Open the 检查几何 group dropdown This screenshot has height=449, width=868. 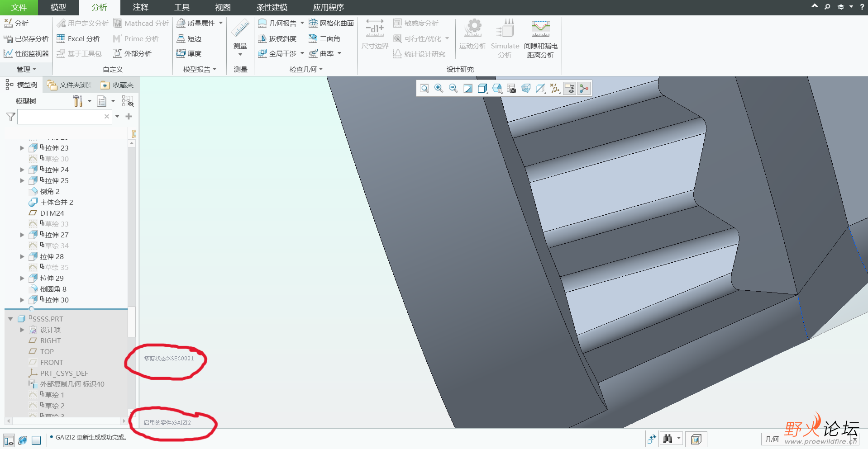(x=306, y=69)
